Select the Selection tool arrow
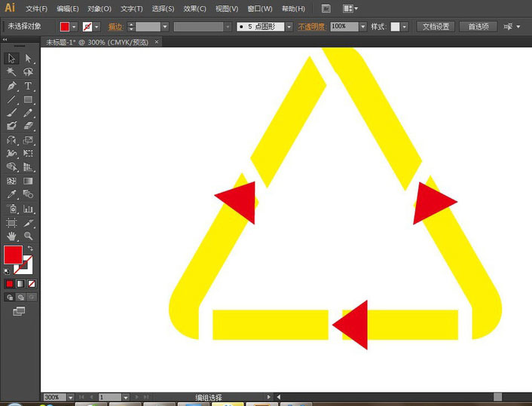The image size is (532, 406). [x=12, y=58]
